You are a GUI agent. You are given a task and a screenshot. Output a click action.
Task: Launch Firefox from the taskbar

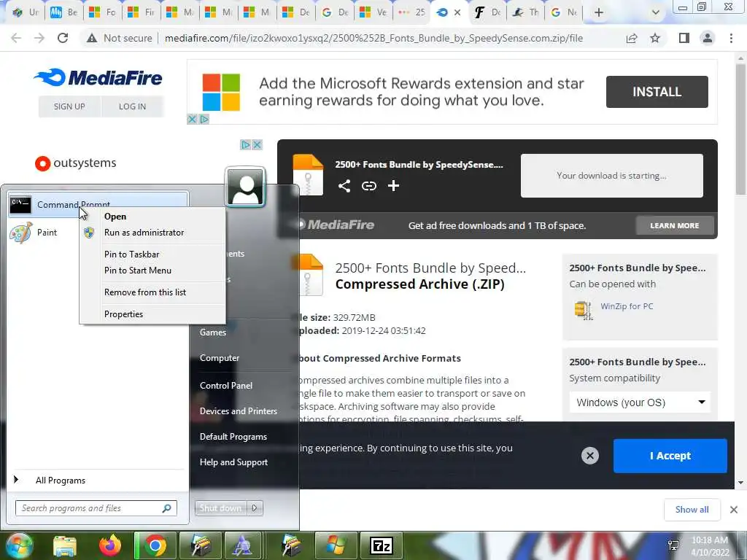[110, 545]
